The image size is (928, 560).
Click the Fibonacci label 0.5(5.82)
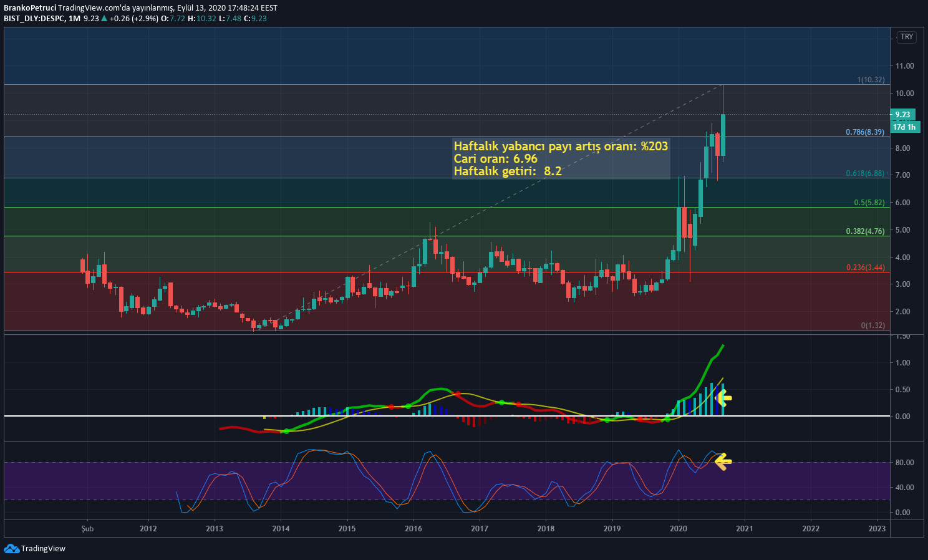tap(869, 203)
